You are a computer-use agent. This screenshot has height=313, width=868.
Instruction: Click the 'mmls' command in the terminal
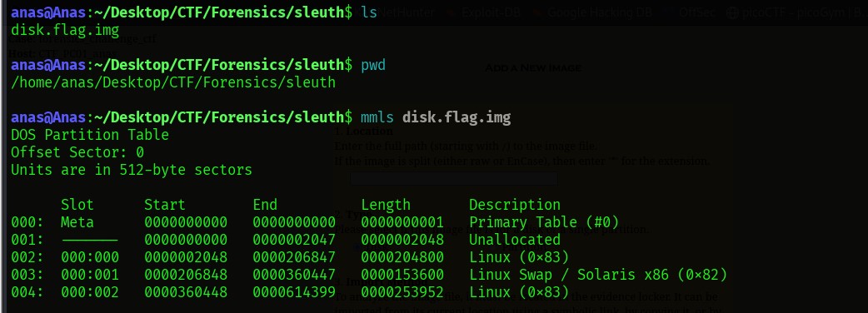[x=377, y=117]
